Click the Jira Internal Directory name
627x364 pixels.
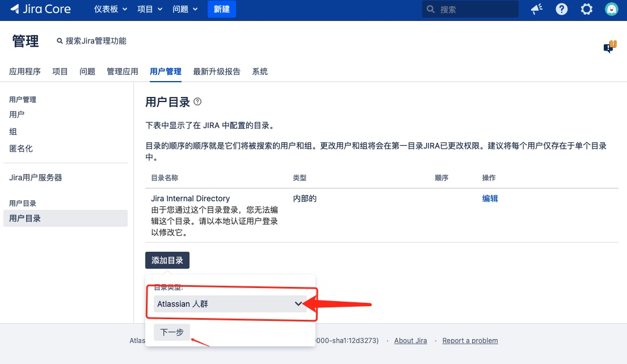190,198
